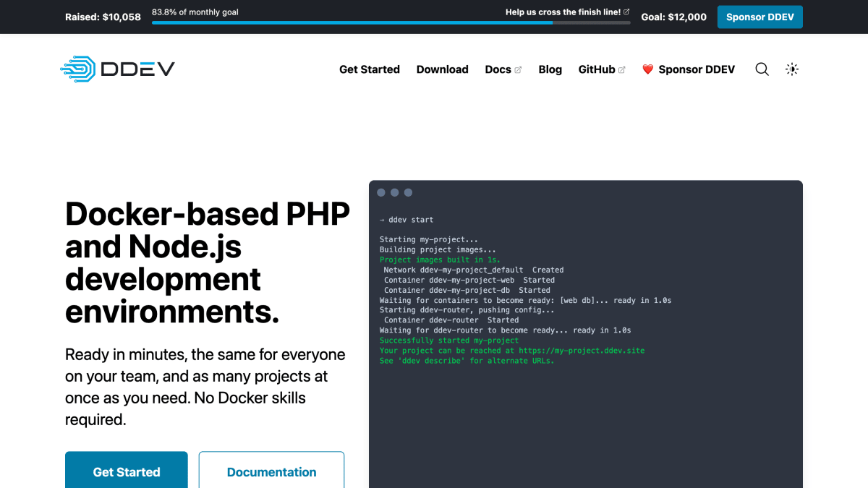Click 'Building project images...' terminal line
The height and width of the screenshot is (488, 868).
438,249
